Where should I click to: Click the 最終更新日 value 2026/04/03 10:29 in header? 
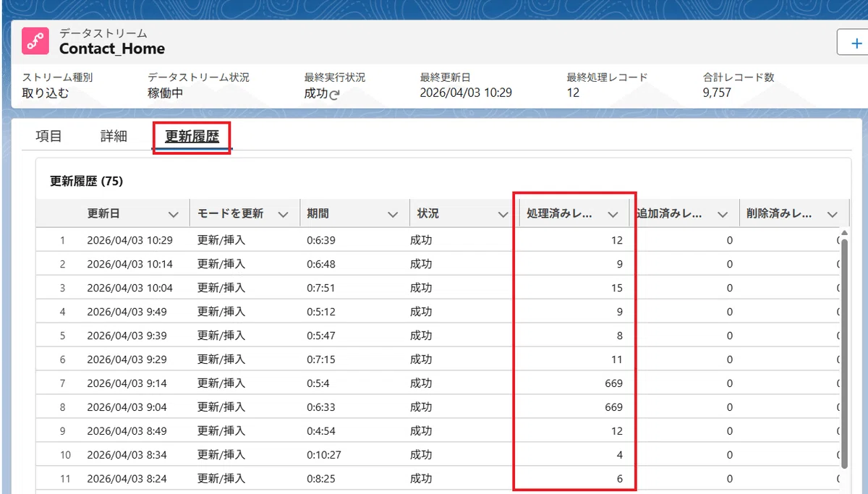coord(466,93)
